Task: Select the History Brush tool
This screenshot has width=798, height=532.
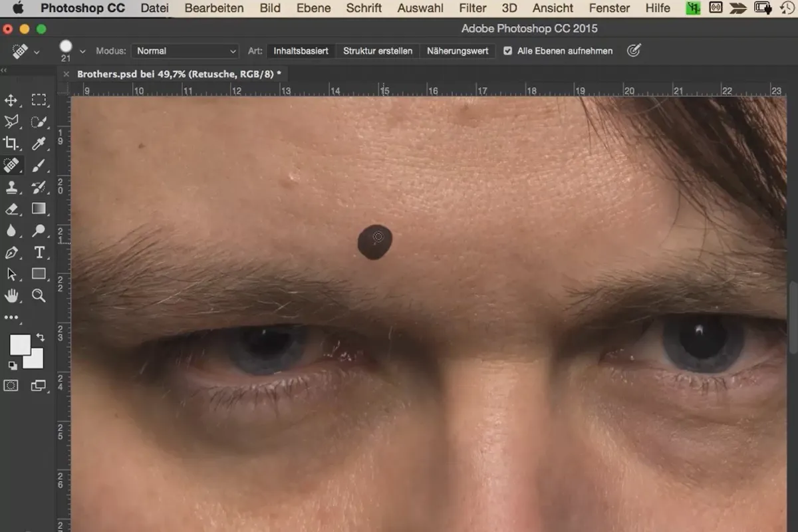Action: 39,187
